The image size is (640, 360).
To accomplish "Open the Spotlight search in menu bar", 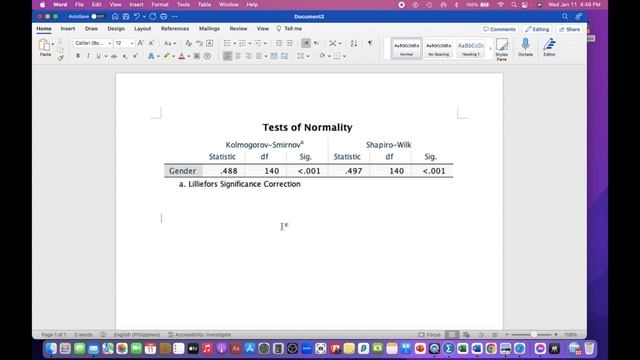I will click(x=514, y=4).
